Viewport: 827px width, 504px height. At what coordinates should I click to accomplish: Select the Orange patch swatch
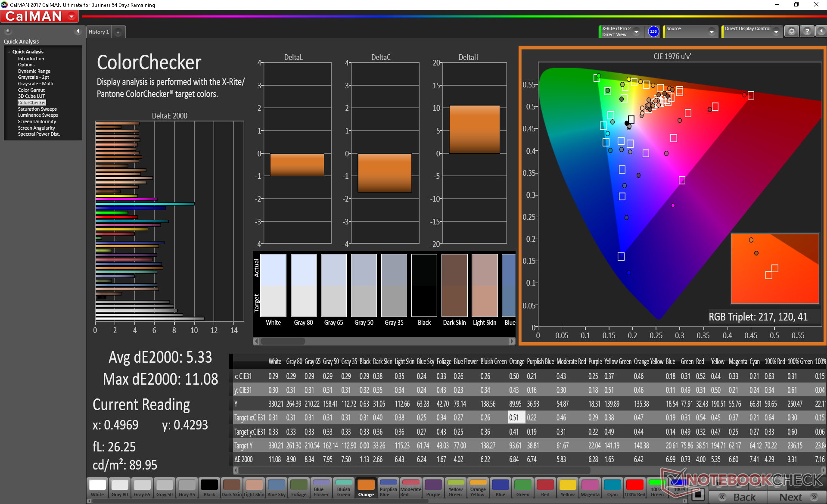366,488
